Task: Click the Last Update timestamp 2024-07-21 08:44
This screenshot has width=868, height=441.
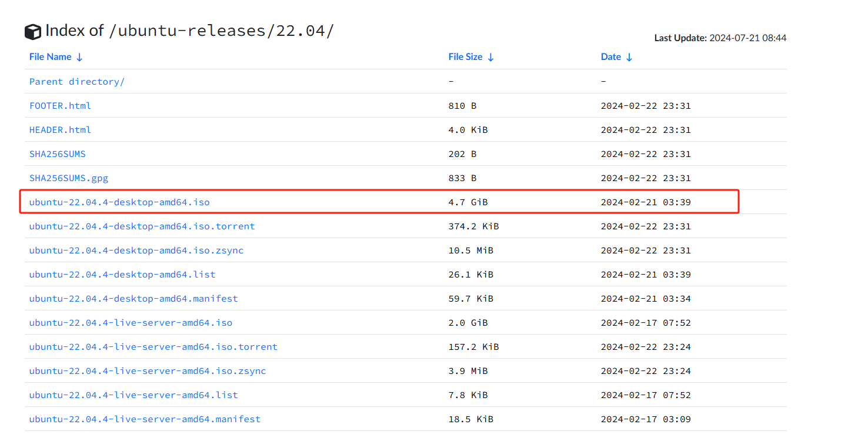Action: tap(748, 38)
